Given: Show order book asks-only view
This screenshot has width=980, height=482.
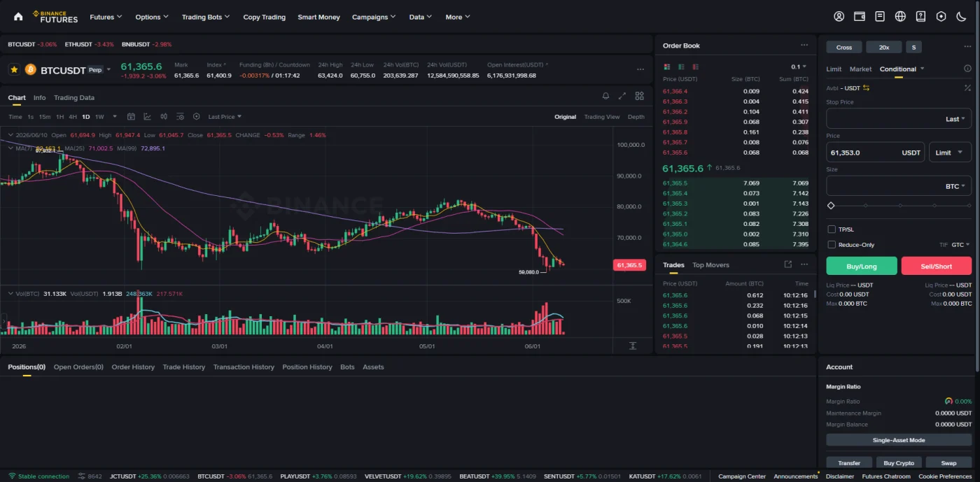Looking at the screenshot, I should 695,67.
